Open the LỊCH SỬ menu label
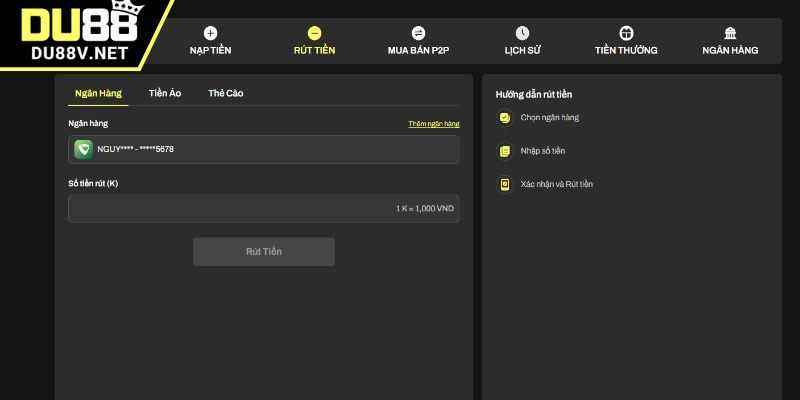This screenshot has height=400, width=800. pos(522,50)
